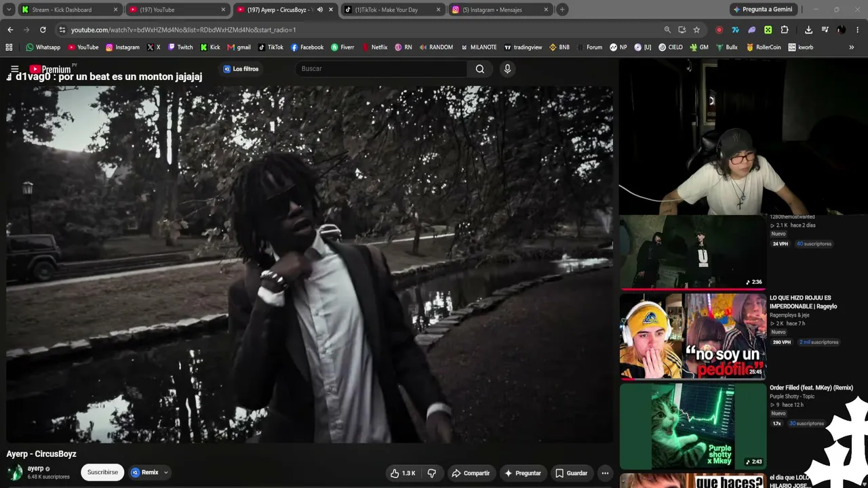Open the BNB bookmark
This screenshot has width=868, height=488.
559,47
